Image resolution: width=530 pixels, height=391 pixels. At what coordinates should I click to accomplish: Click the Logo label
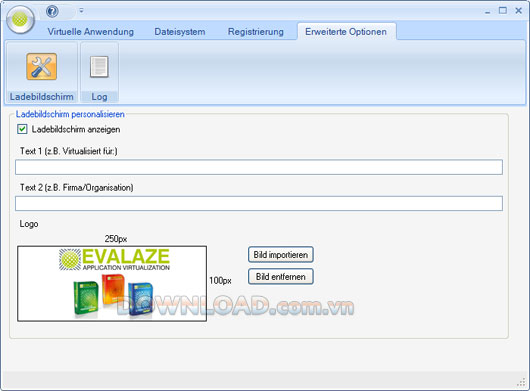tap(29, 224)
